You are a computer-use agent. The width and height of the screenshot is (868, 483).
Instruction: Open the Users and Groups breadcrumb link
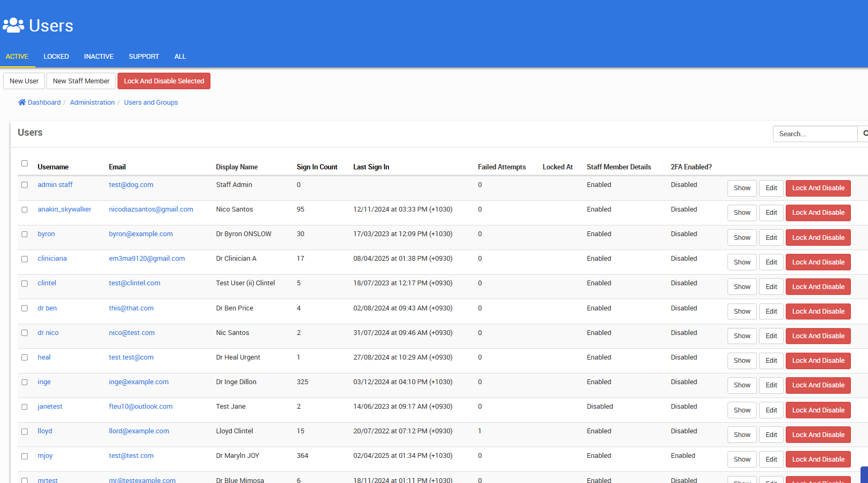tap(151, 103)
